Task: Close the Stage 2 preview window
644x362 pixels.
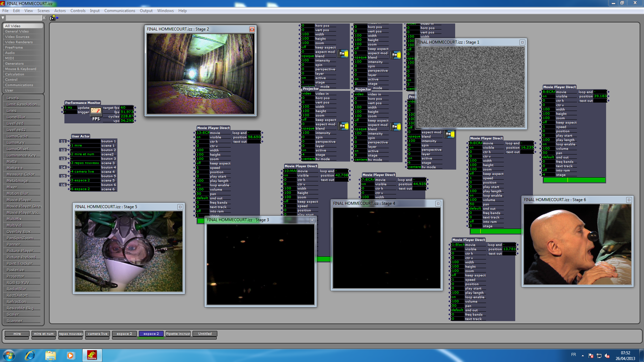Action: point(252,29)
